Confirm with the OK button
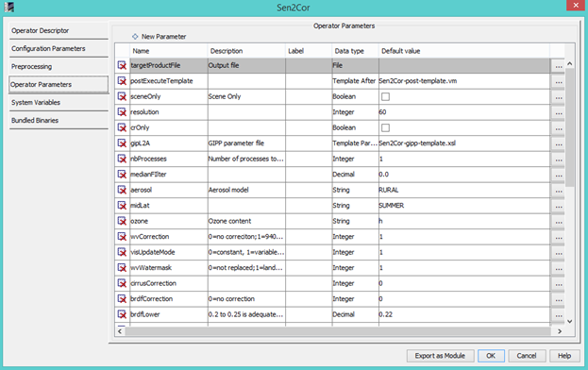Screen dimensions: 588x370 point(491,356)
